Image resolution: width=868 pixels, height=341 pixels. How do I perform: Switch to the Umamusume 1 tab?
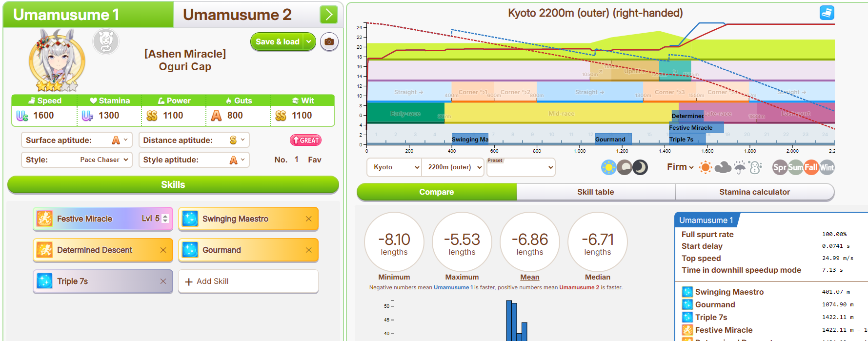88,15
